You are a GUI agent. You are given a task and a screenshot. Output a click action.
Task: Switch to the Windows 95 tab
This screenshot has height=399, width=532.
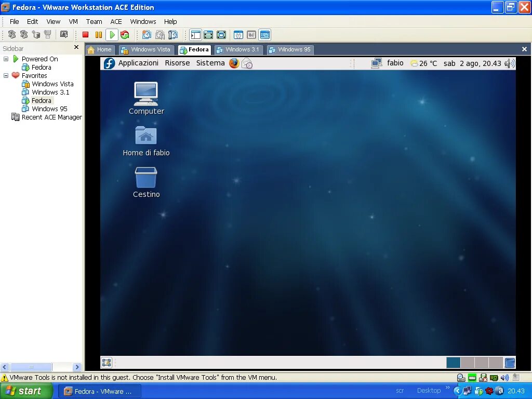point(291,50)
